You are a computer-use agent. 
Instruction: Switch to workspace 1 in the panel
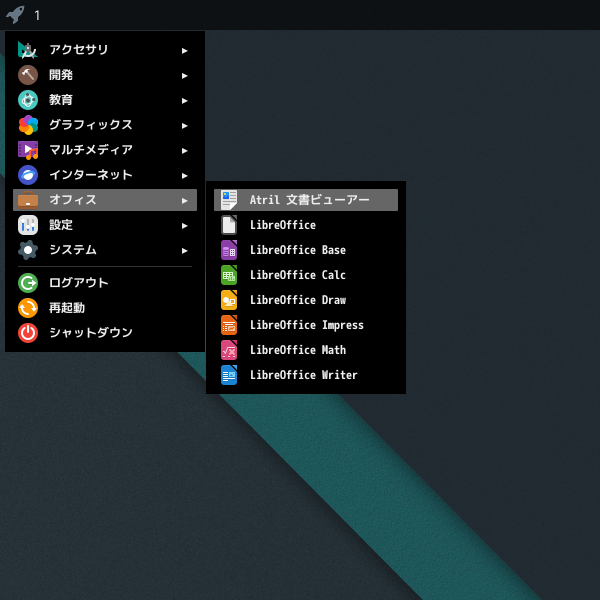(37, 15)
